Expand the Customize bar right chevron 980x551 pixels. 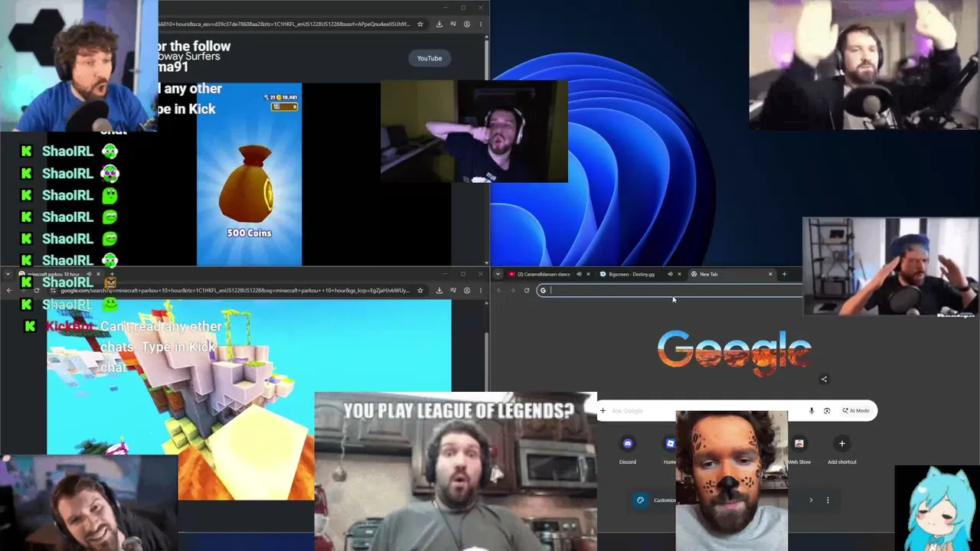coord(811,500)
